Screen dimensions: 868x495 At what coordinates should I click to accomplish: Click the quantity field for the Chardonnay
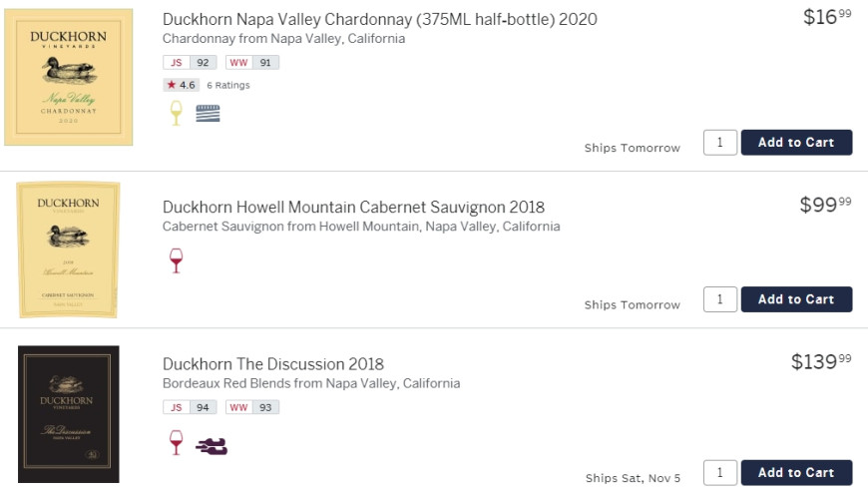pos(720,143)
